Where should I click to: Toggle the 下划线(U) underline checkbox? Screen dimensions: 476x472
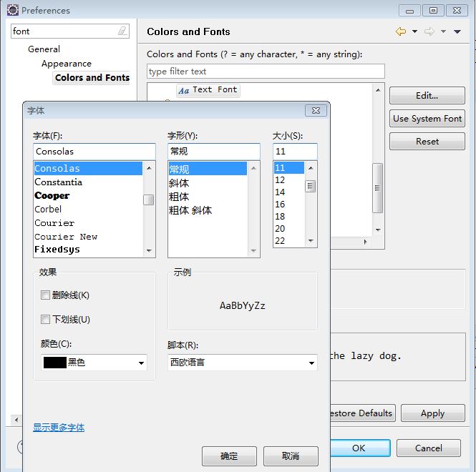click(x=45, y=319)
